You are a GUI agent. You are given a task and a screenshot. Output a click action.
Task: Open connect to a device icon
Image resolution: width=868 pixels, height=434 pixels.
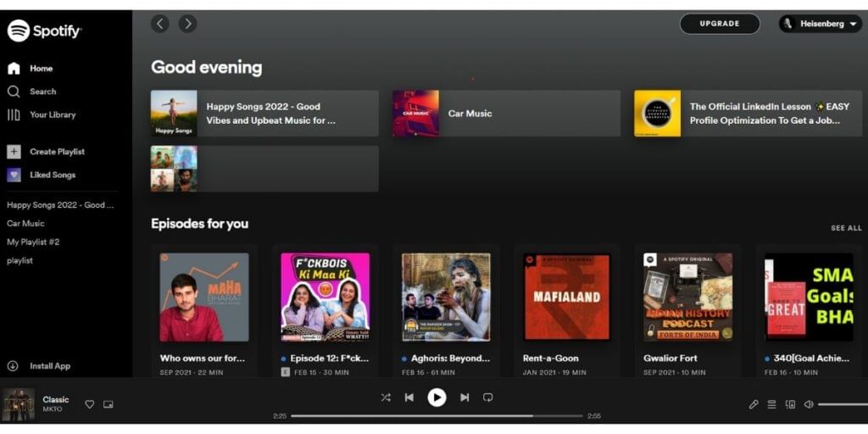coord(791,404)
